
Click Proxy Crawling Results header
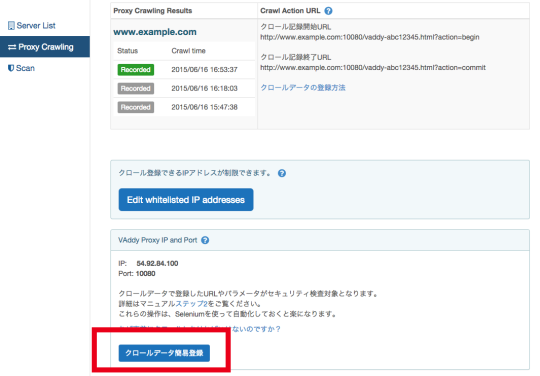[x=153, y=11]
